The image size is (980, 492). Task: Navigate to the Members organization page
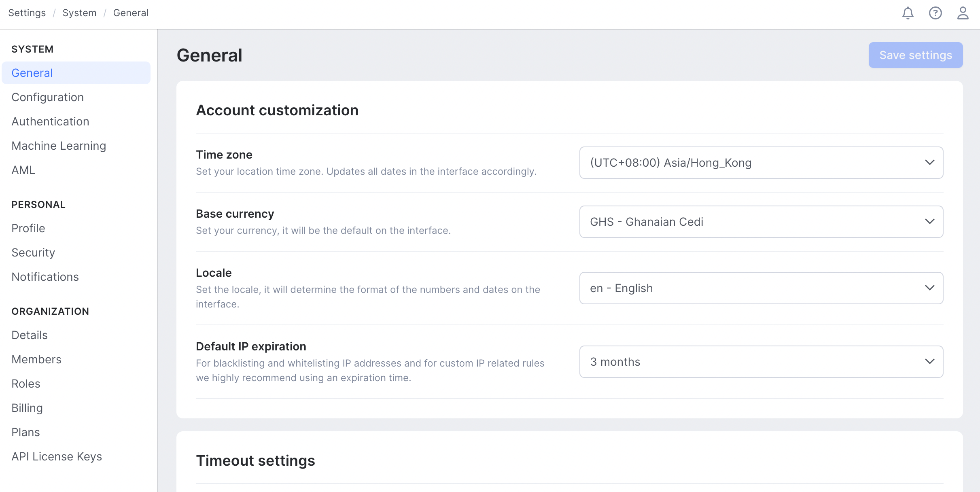36,359
